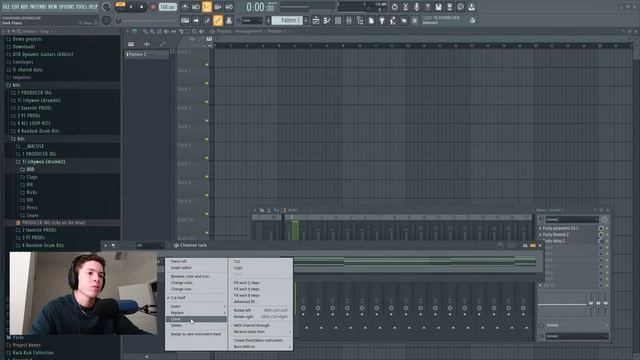Expand the Claps folder in browser
Image resolution: width=640 pixels, height=360 pixels.
click(32, 177)
